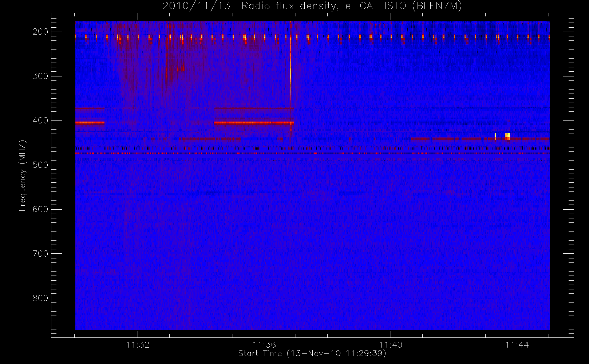Select the 800 frequency tick label
The image size is (589, 364).
[40, 298]
